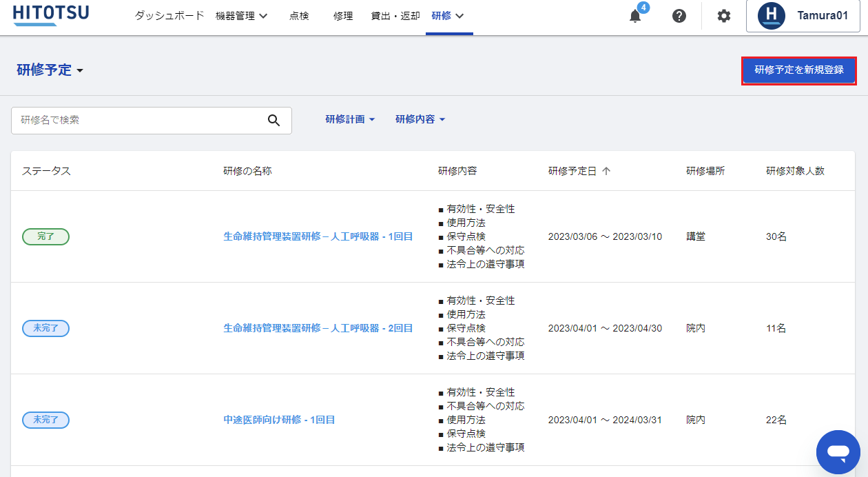Click date 2023/03/06 ～ 2023/03/10
868x477 pixels.
tap(605, 236)
